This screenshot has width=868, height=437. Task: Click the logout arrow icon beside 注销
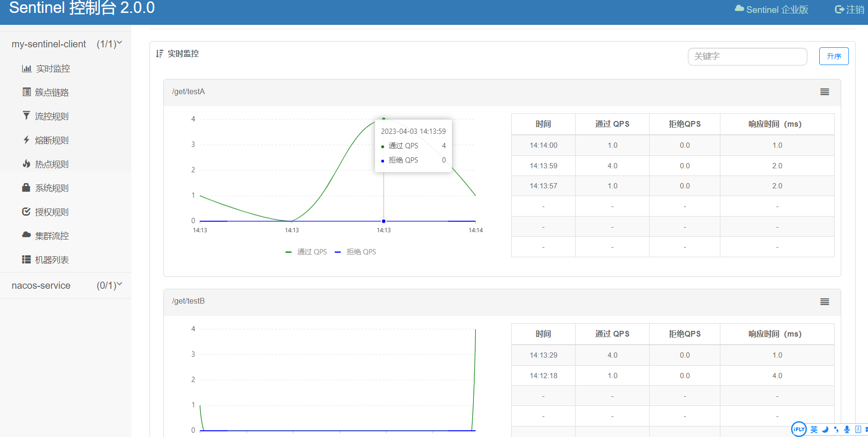(x=839, y=10)
